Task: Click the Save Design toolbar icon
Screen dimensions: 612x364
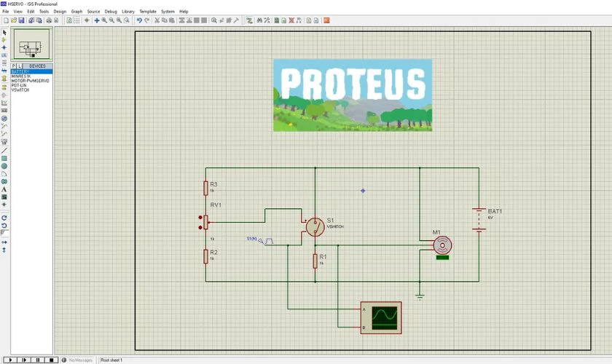Action: coord(21,20)
